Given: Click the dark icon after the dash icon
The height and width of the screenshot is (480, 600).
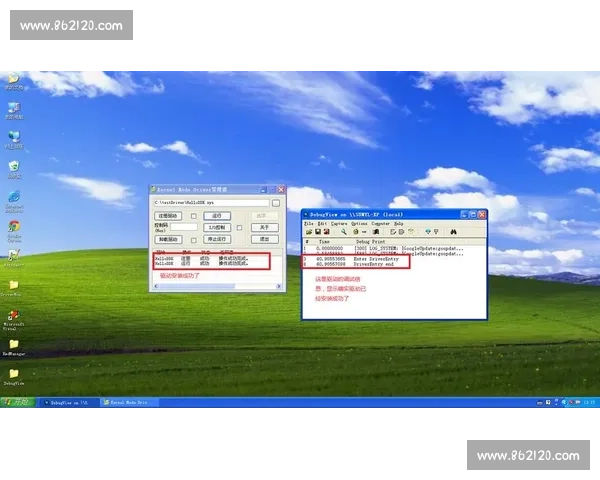Looking at the screenshot, I should (376, 232).
